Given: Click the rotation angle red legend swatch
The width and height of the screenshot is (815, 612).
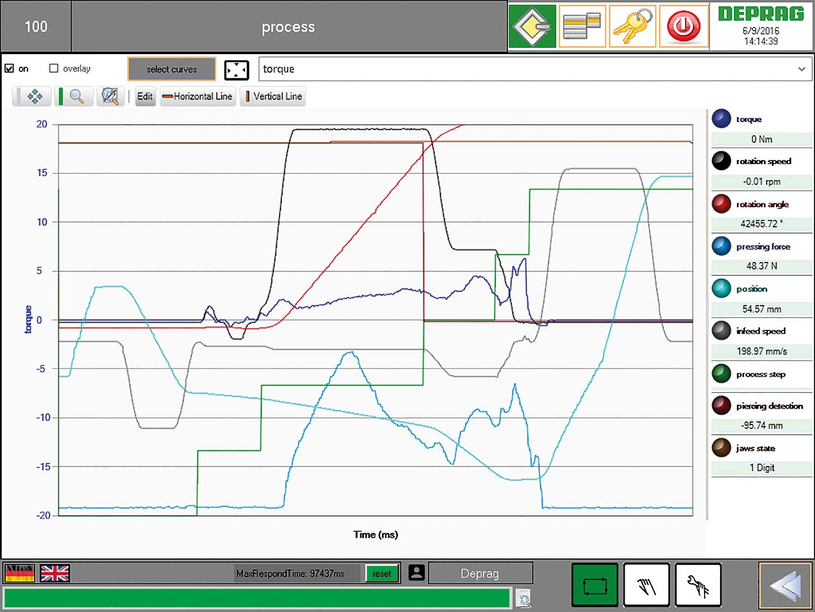Looking at the screenshot, I should 720,204.
